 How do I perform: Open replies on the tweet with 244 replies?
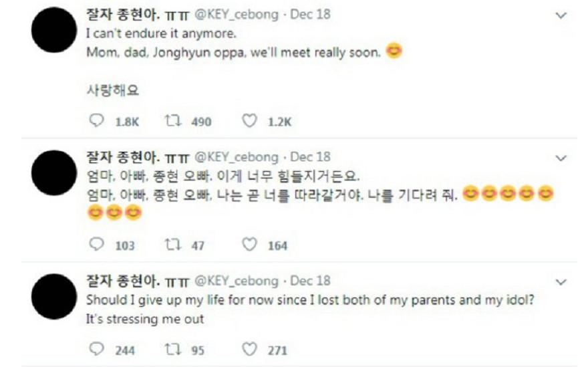pos(97,350)
